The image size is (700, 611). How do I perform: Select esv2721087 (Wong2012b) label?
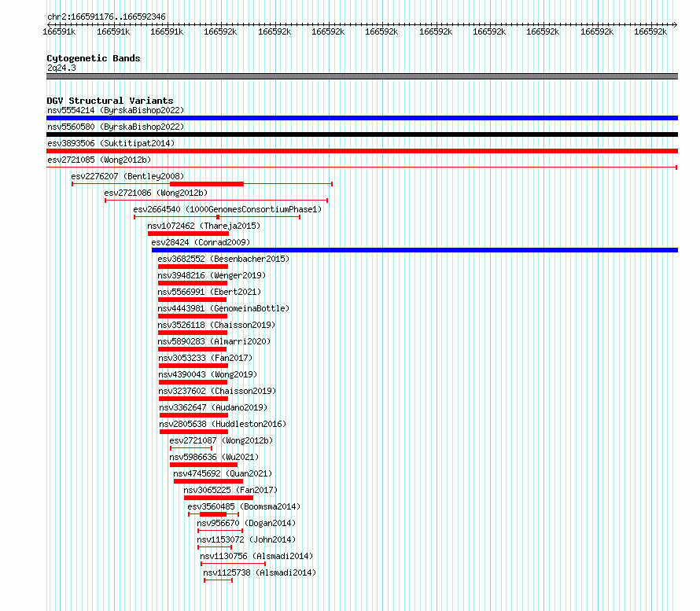221,440
